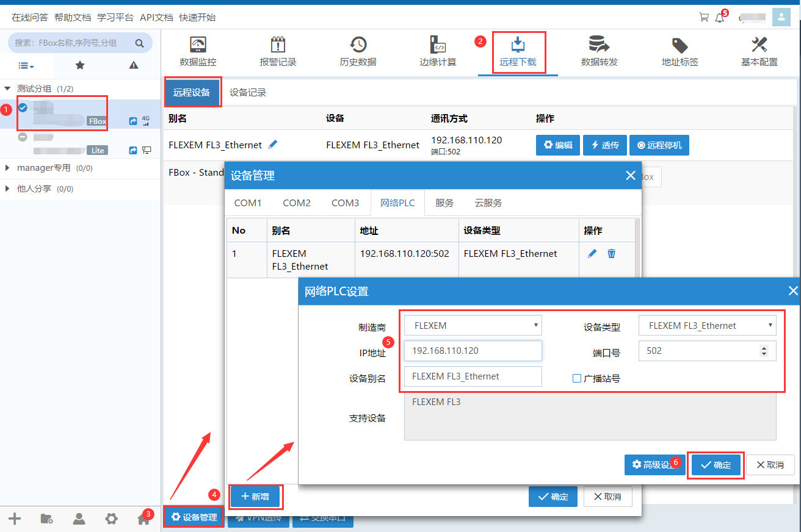Adjust port number 502 with stepper arrows
Screen dimensions: 801x532
tap(764, 351)
